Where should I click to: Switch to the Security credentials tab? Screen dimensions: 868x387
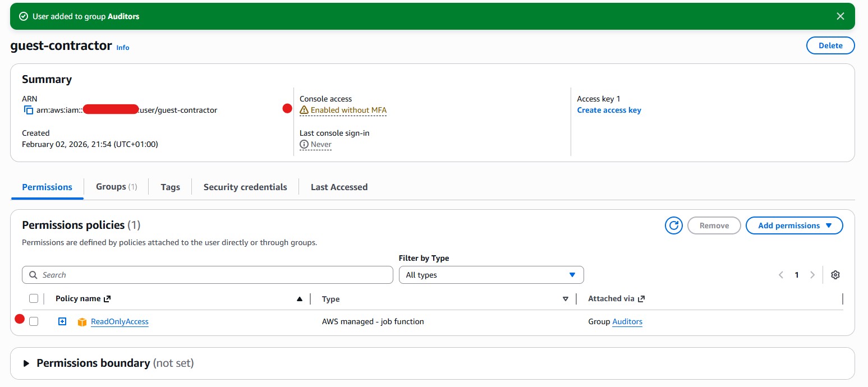[245, 187]
